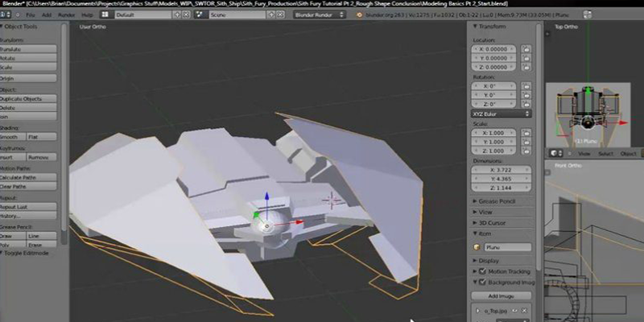644x322 pixels.
Task: Lock the Location Z value
Action: click(526, 67)
